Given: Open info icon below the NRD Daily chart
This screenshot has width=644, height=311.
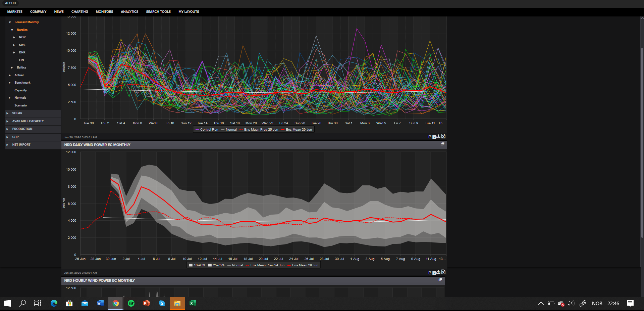Looking at the screenshot, I should pos(434,273).
